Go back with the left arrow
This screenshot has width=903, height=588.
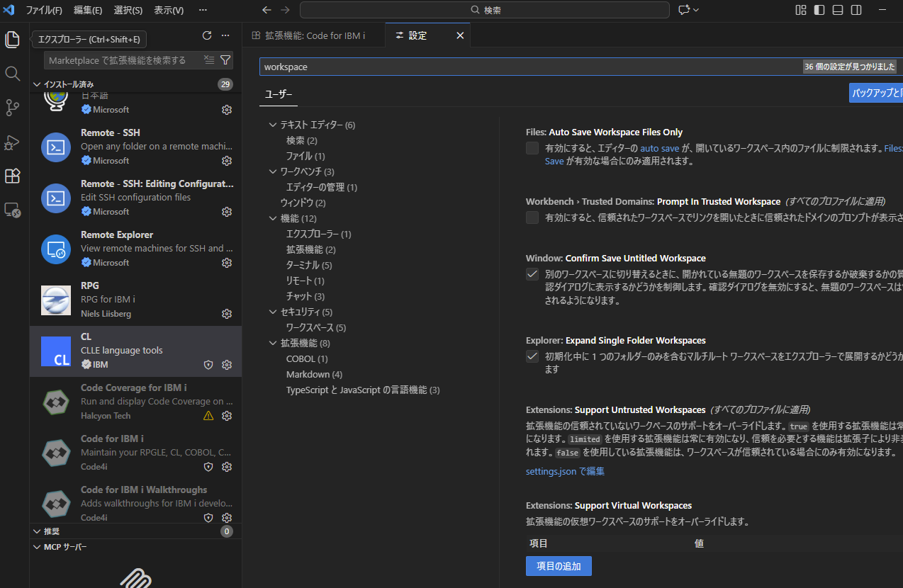267,10
